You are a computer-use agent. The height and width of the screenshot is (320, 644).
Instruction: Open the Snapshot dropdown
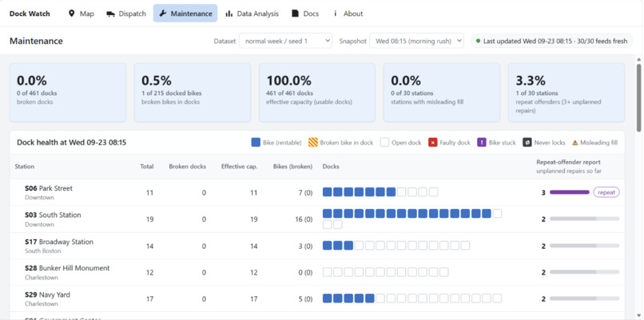coord(416,41)
